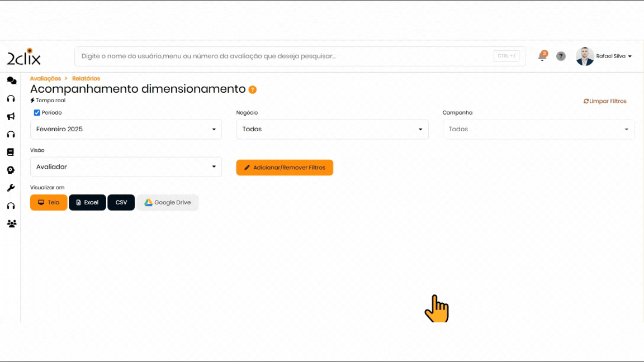This screenshot has width=644, height=362.
Task: Open the Visão dropdown showing Avaliador
Action: click(x=126, y=166)
